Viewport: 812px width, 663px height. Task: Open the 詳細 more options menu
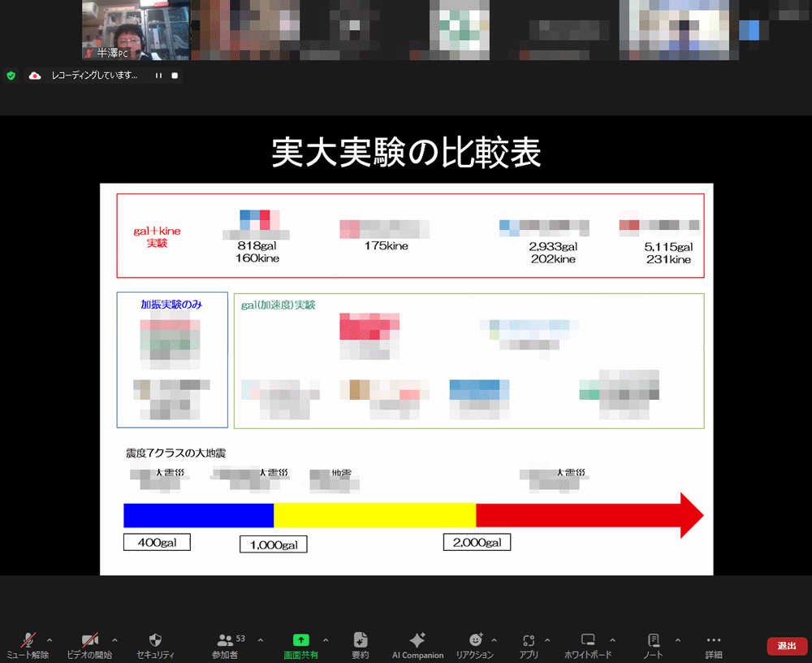coord(714,644)
